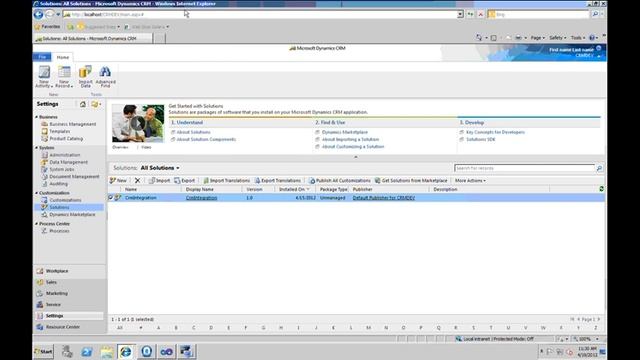
Task: Open the Favorites button in IE
Action: coord(48,27)
